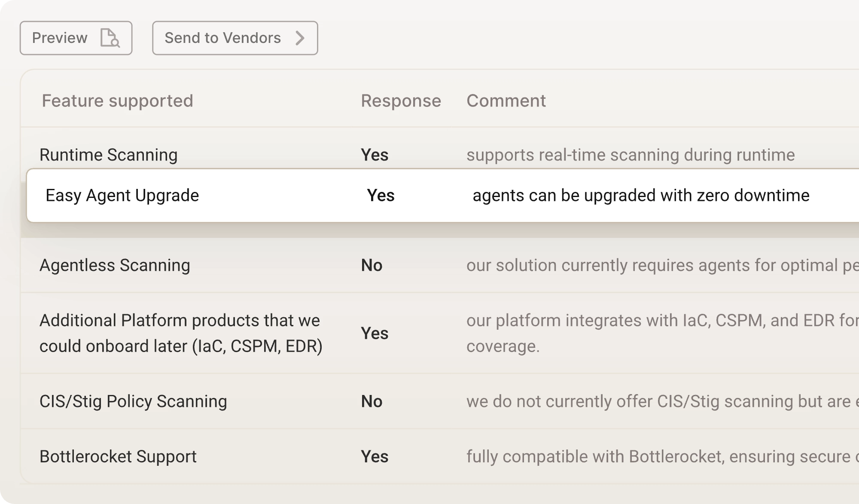Click the No response for CIS/Stig Policy Scanning

pyautogui.click(x=372, y=402)
